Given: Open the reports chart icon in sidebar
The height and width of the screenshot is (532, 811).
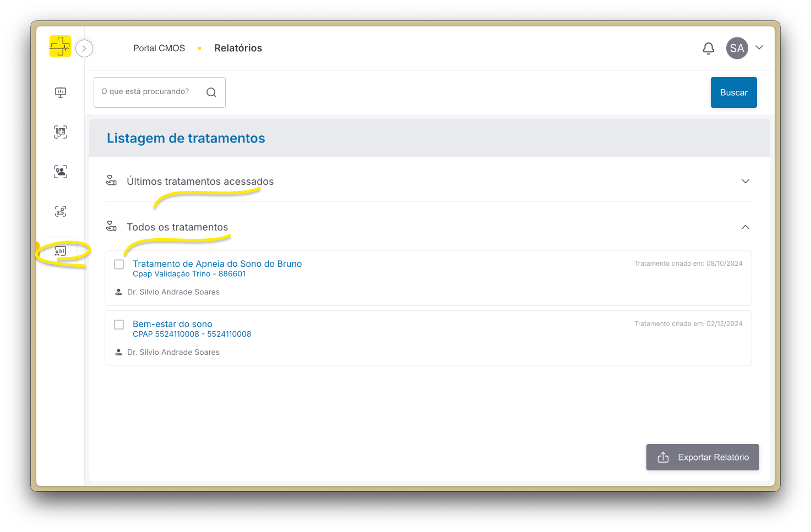Looking at the screenshot, I should 61,251.
